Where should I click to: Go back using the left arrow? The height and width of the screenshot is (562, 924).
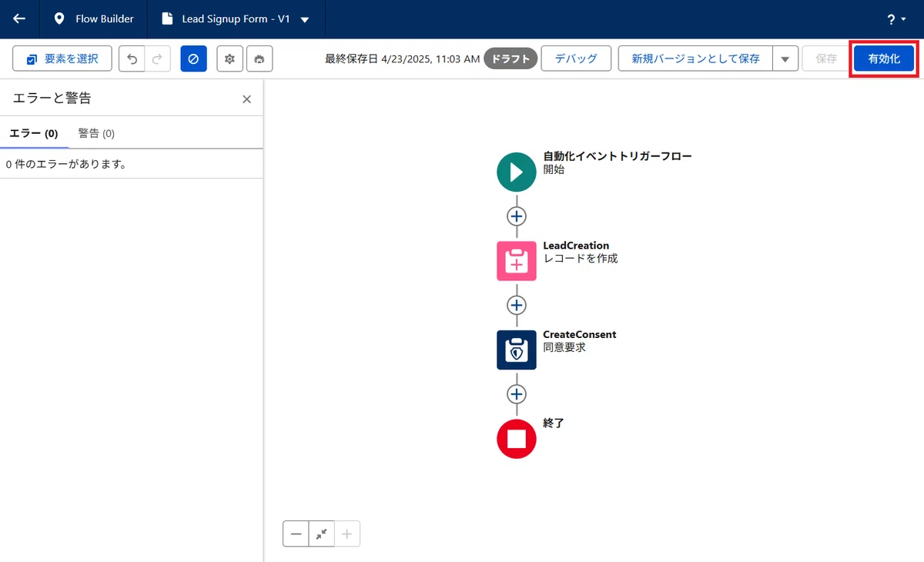click(x=19, y=19)
